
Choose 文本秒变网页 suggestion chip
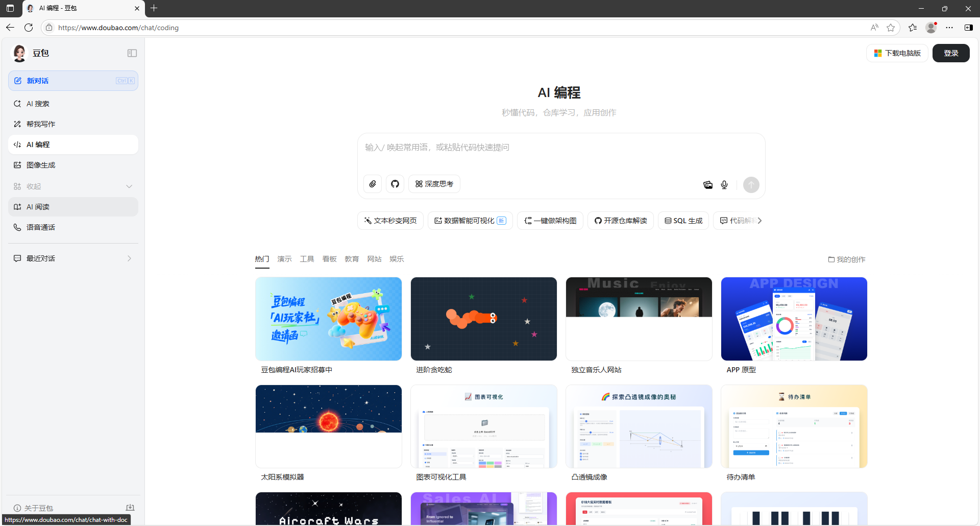click(390, 221)
